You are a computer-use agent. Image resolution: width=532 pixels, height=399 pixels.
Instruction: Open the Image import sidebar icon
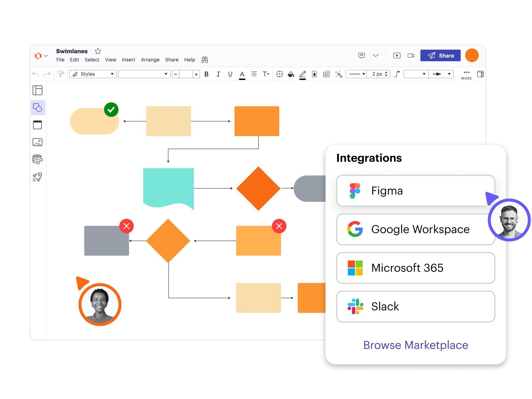point(37,142)
